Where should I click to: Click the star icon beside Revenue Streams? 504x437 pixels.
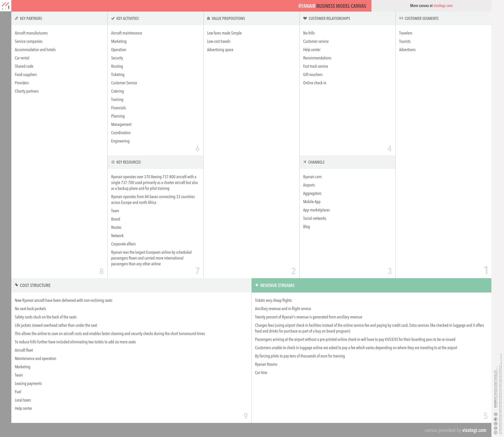(x=257, y=285)
